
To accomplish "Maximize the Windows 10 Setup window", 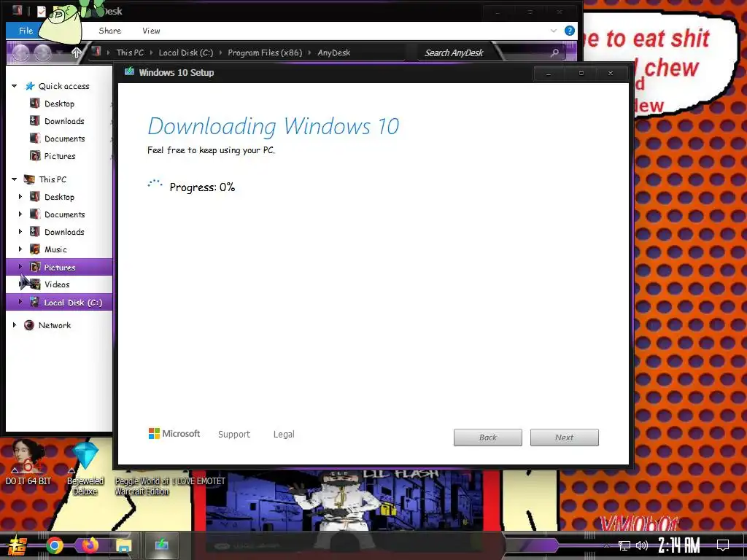I will point(581,74).
